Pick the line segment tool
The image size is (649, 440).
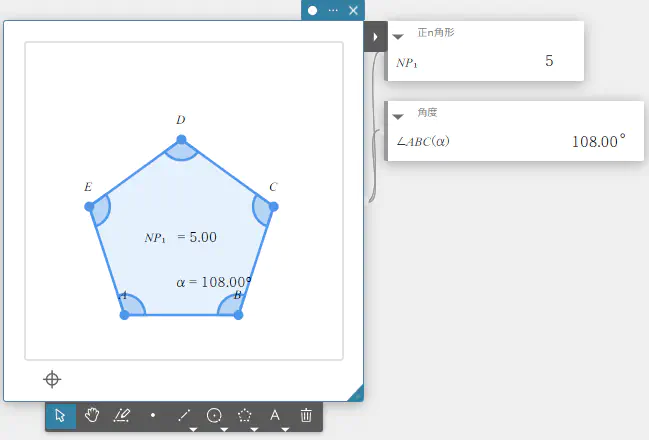183,416
